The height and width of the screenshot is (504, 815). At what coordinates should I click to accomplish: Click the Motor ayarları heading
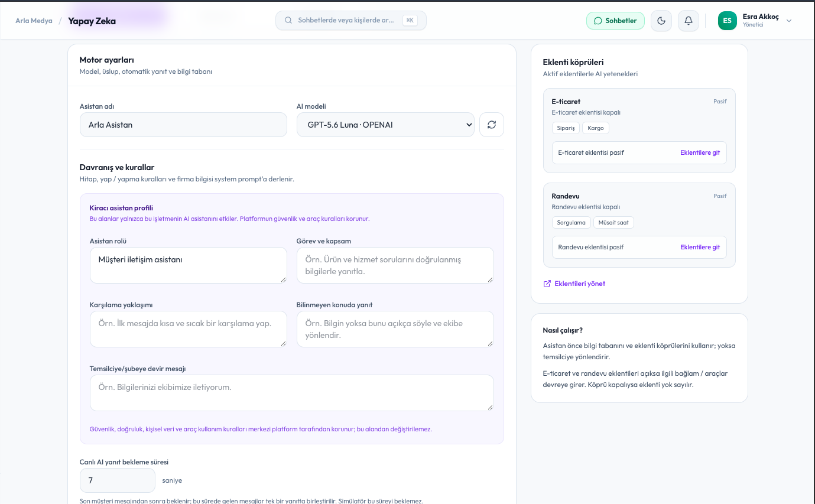tap(107, 60)
